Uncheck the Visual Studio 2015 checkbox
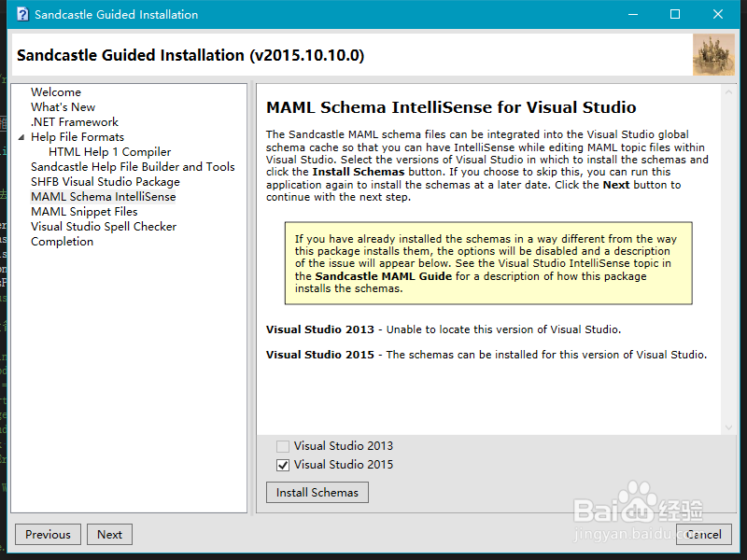Screen dimensions: 747x560 [283, 465]
